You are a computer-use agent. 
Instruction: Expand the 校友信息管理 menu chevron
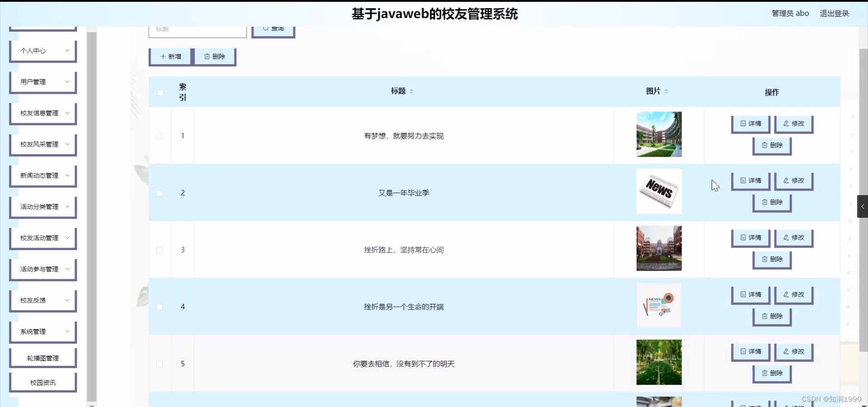[67, 113]
